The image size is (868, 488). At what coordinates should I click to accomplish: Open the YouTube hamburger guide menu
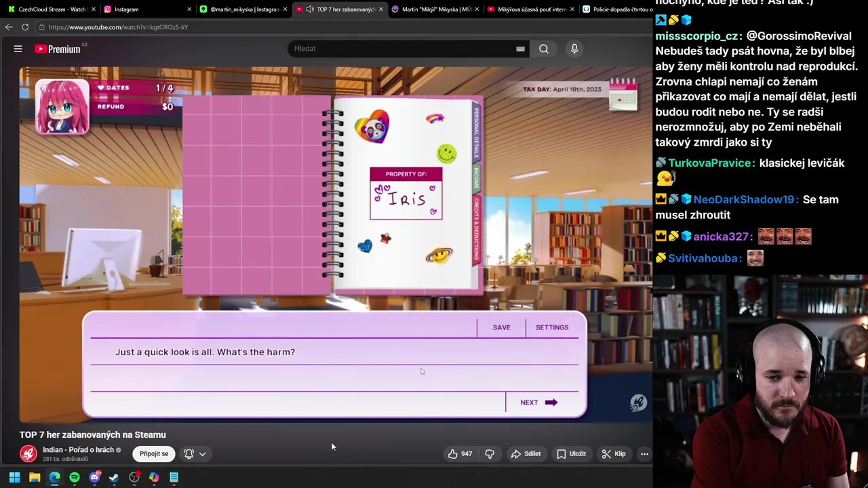click(18, 49)
